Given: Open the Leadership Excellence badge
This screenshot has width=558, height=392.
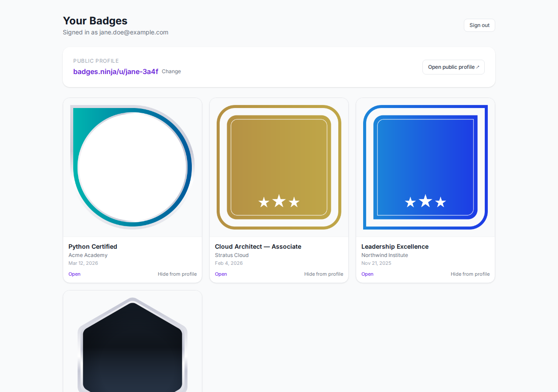Looking at the screenshot, I should click(x=367, y=274).
